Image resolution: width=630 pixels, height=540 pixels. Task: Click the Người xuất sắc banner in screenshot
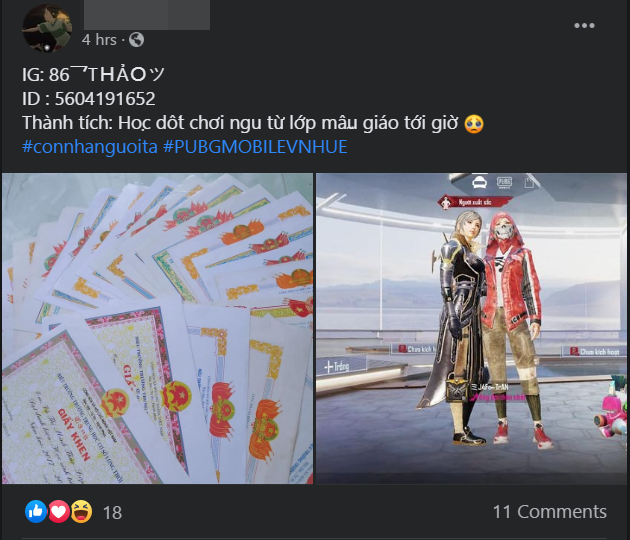[x=474, y=202]
